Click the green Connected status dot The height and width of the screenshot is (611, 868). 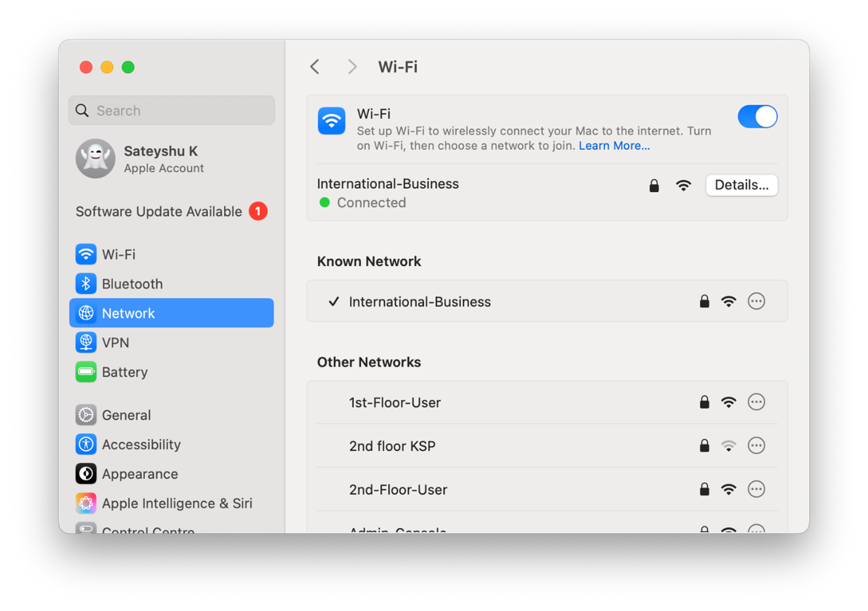tap(325, 202)
